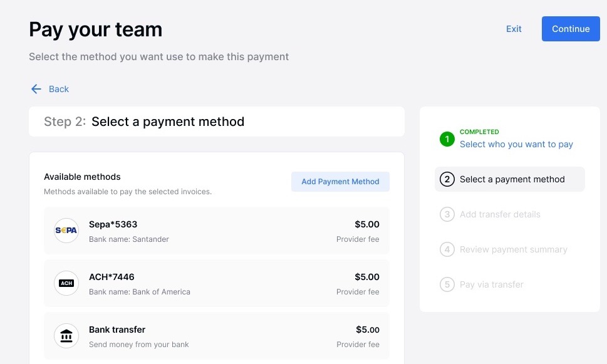Click the ACH bank icon

click(x=66, y=283)
